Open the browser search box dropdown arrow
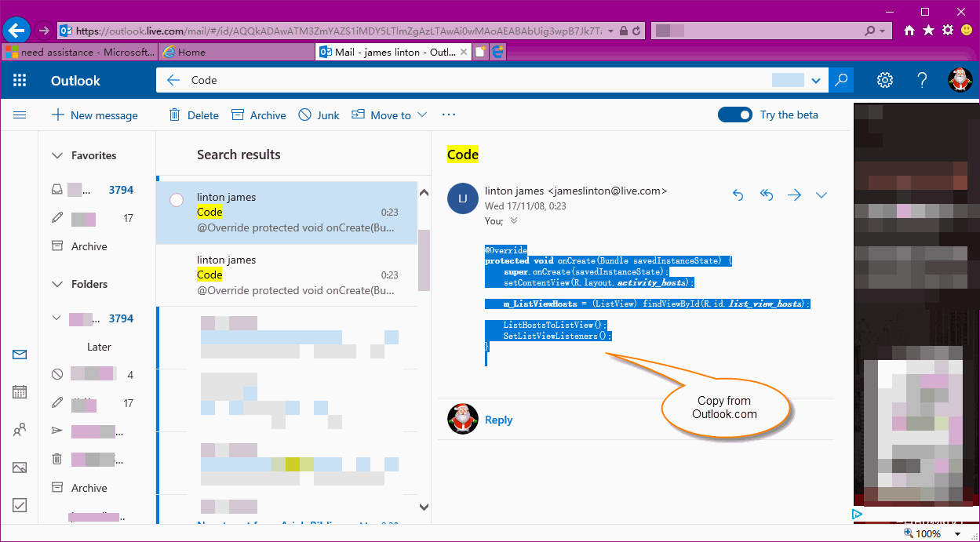This screenshot has height=542, width=980. pos(884,31)
